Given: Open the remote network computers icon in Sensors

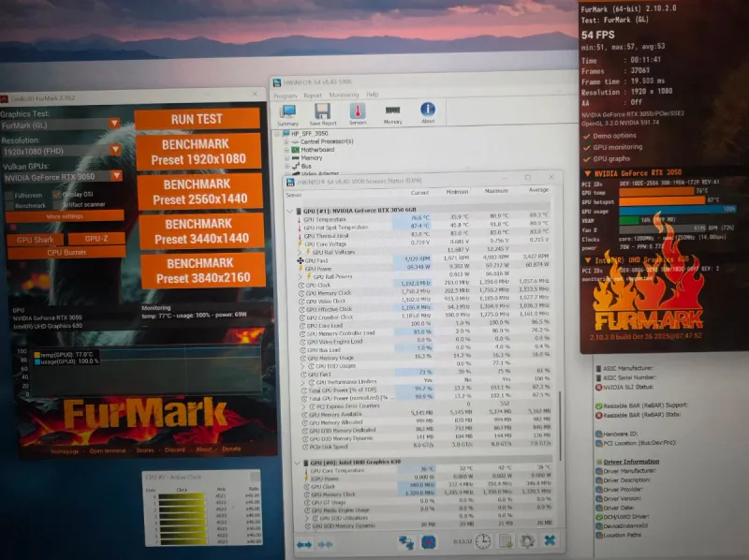Looking at the screenshot, I should click(406, 542).
